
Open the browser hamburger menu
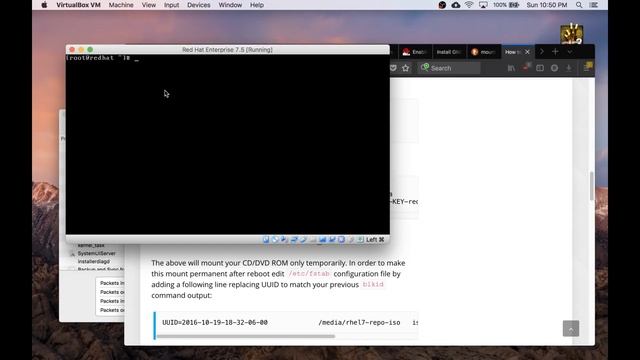[587, 67]
